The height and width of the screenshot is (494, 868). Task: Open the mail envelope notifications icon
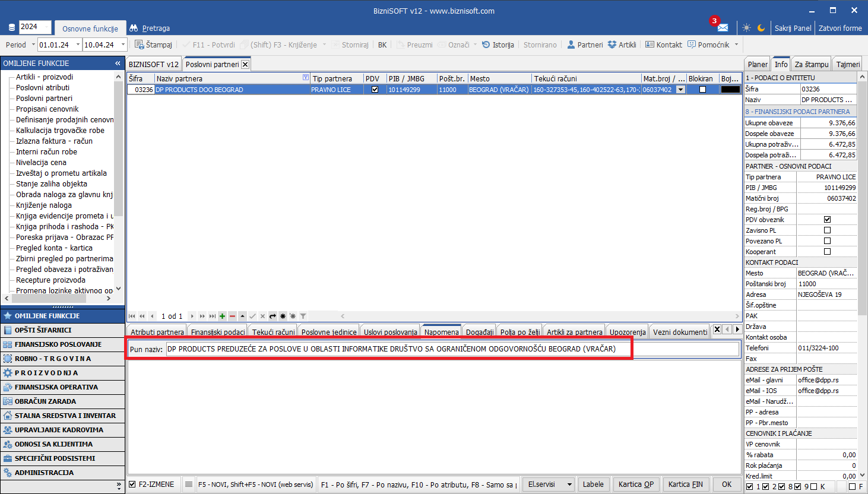(722, 28)
